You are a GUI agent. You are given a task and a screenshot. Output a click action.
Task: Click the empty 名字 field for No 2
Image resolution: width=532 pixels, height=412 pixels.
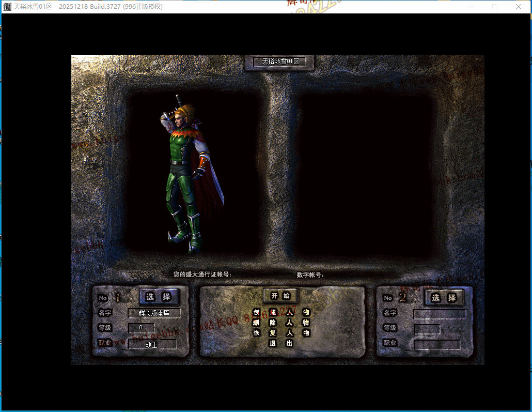tap(439, 313)
